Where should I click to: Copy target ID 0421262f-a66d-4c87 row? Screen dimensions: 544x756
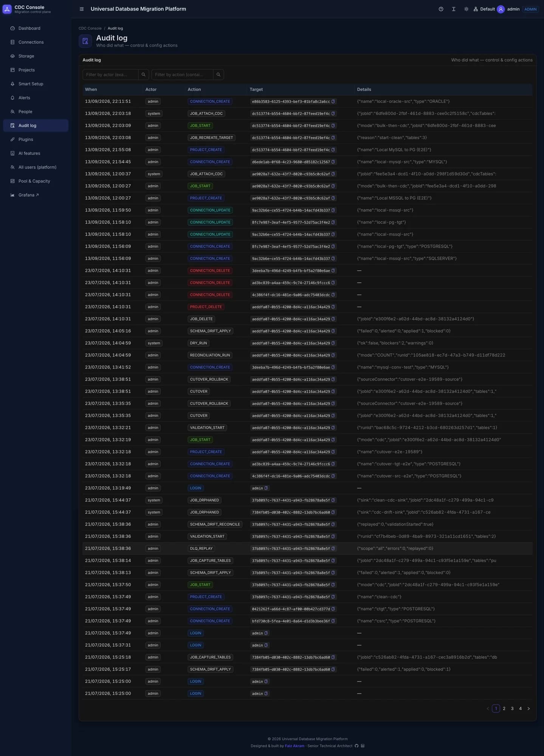333,609
